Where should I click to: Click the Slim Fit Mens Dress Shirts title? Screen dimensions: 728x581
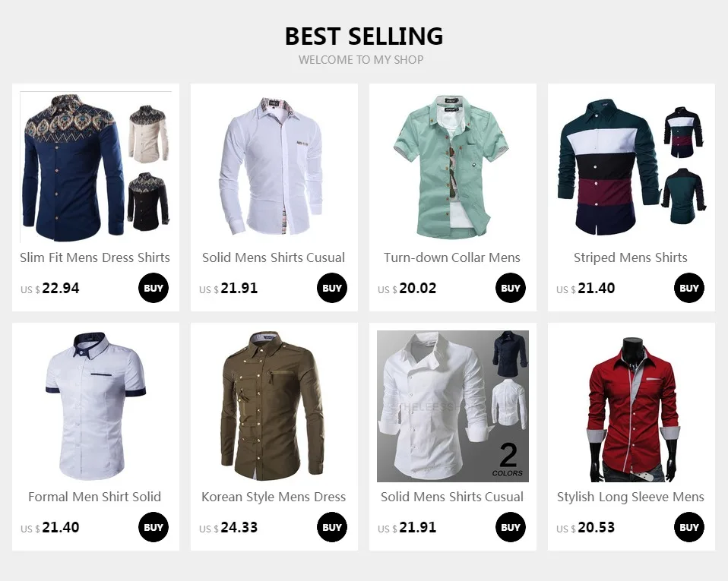[95, 257]
